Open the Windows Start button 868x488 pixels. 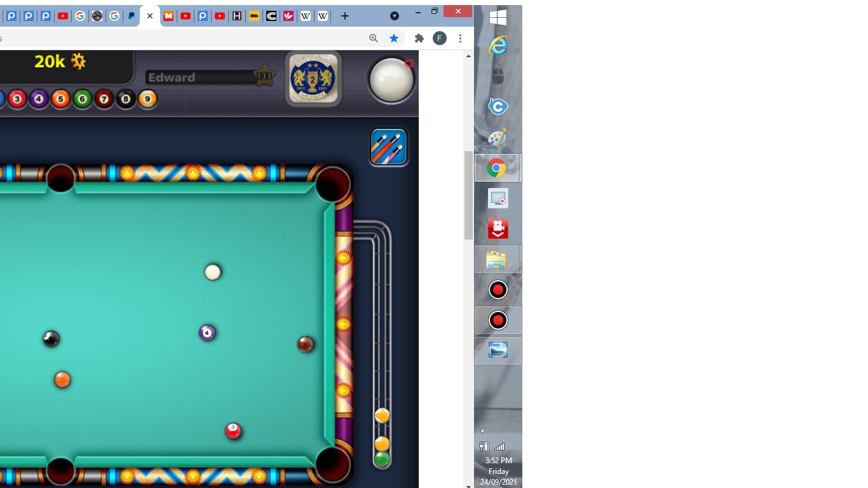pos(498,17)
